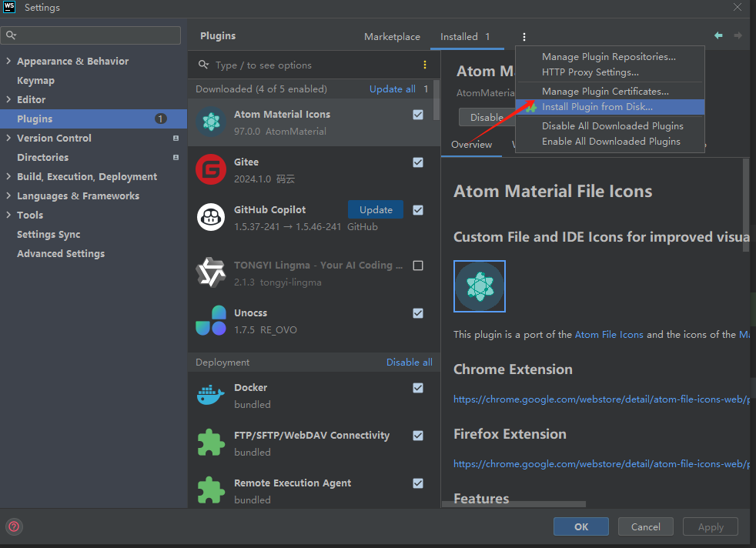
Task: Click the magnifier icon in plugin search
Action: point(203,65)
